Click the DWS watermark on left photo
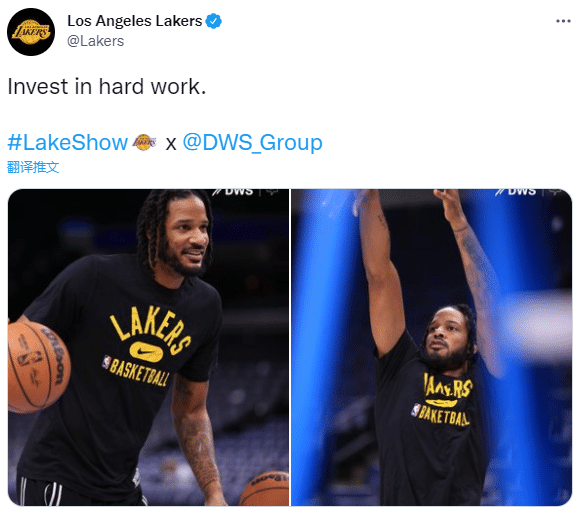Image resolution: width=575 pixels, height=513 pixels. click(x=235, y=192)
